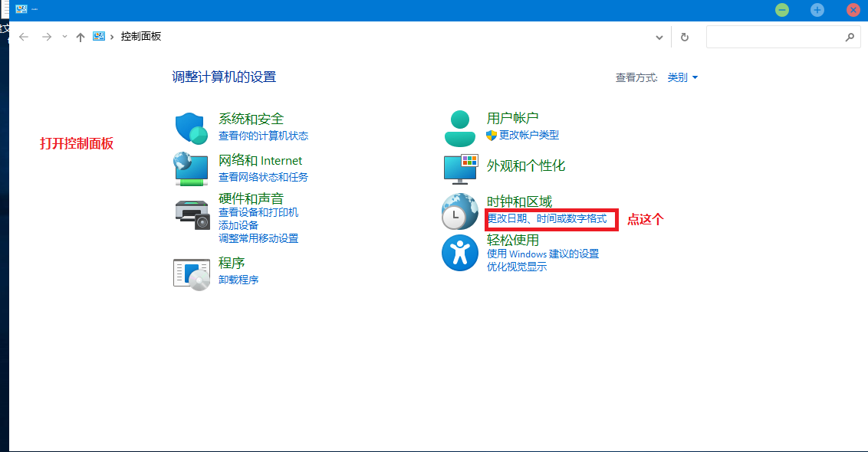Open the Ease of Access icon
868x452 pixels.
click(x=460, y=252)
